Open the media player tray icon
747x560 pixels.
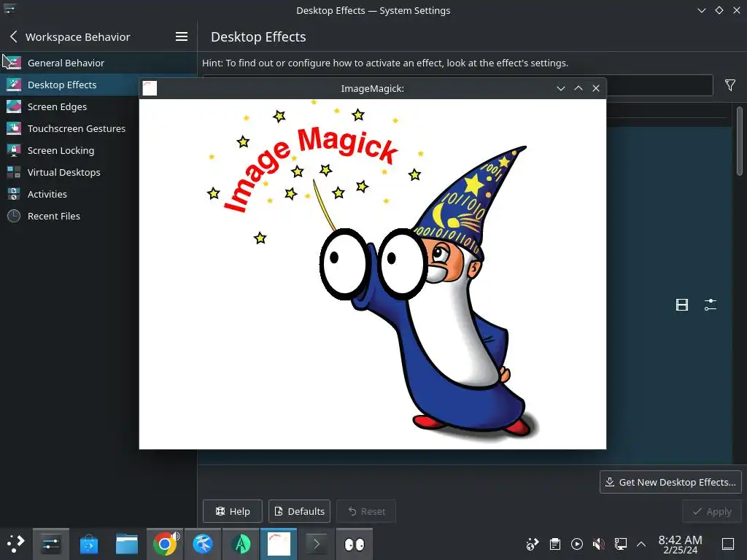point(576,544)
